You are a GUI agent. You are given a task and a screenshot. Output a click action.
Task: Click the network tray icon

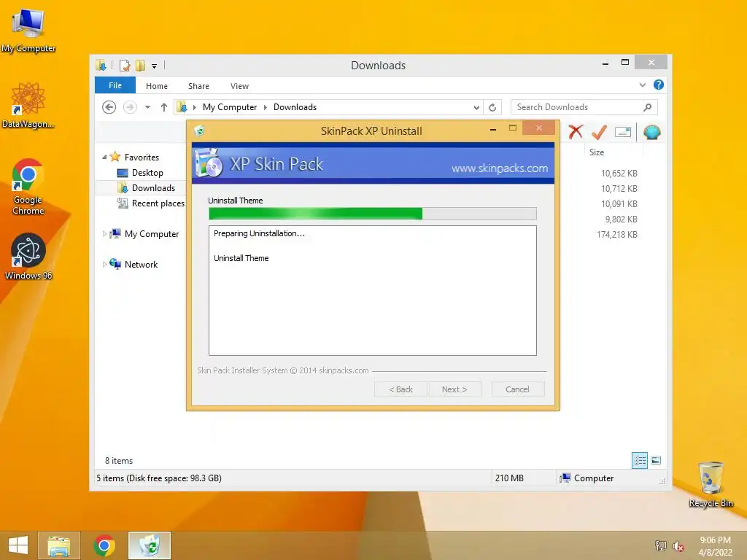660,545
